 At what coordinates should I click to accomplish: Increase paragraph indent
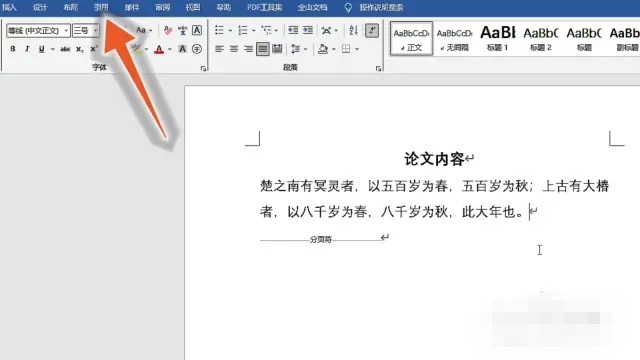click(308, 30)
